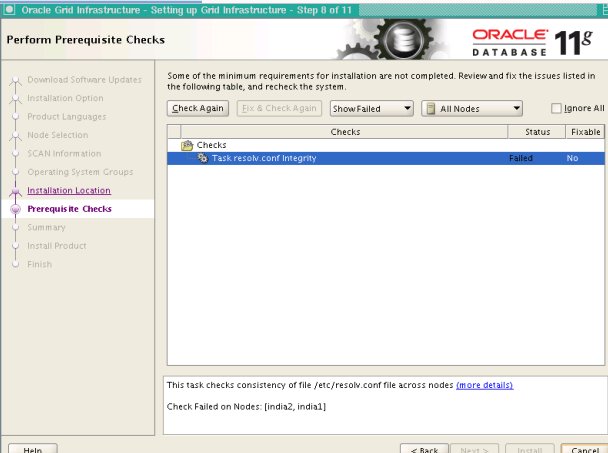Click the Installation Location step bullet icon
The height and width of the screenshot is (453, 608).
coord(16,190)
